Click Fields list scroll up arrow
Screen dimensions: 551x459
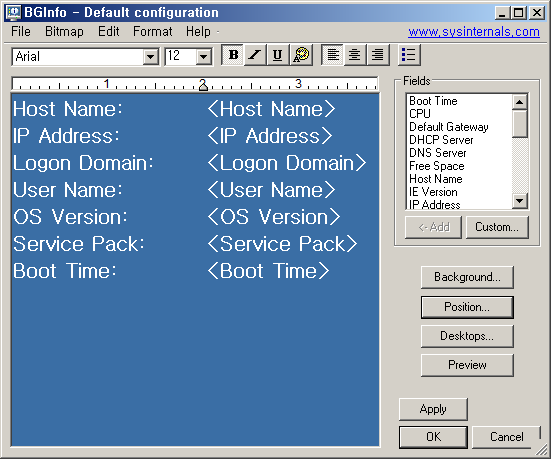pyautogui.click(x=519, y=102)
